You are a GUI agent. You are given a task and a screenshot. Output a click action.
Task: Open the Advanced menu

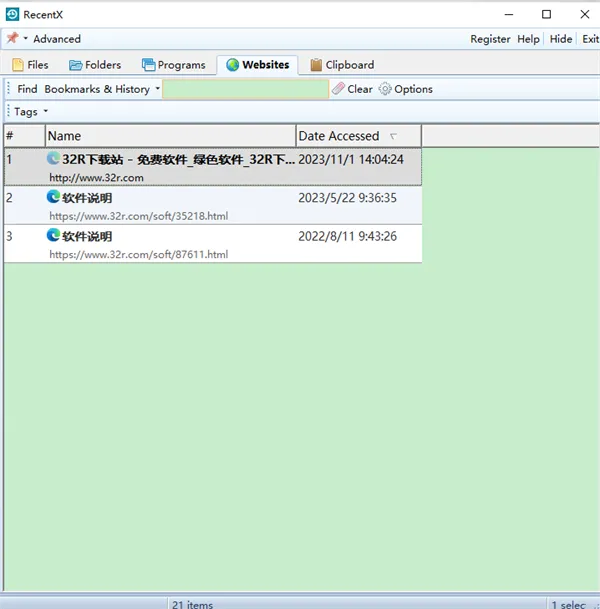click(x=57, y=39)
